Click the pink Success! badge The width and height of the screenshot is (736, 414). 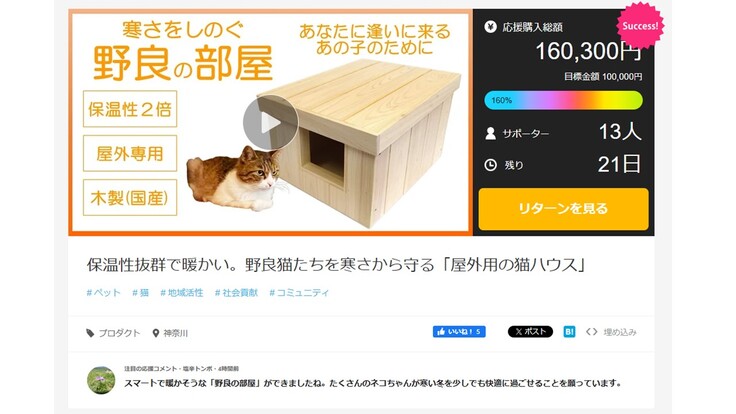(x=640, y=26)
